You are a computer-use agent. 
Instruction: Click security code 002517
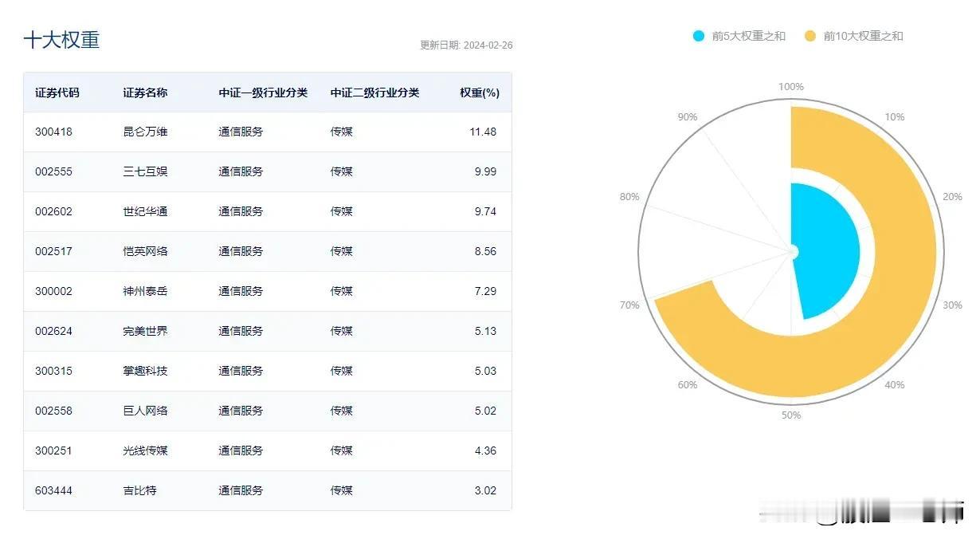53,251
